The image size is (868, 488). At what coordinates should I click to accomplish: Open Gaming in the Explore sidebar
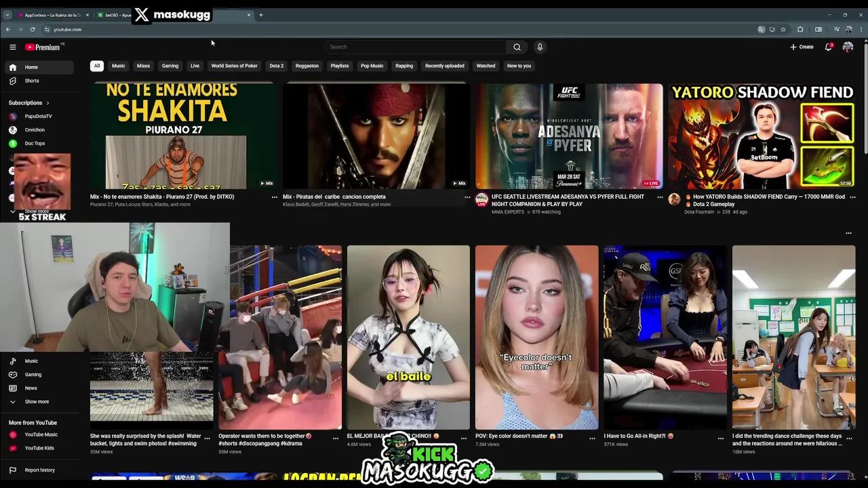click(39, 374)
